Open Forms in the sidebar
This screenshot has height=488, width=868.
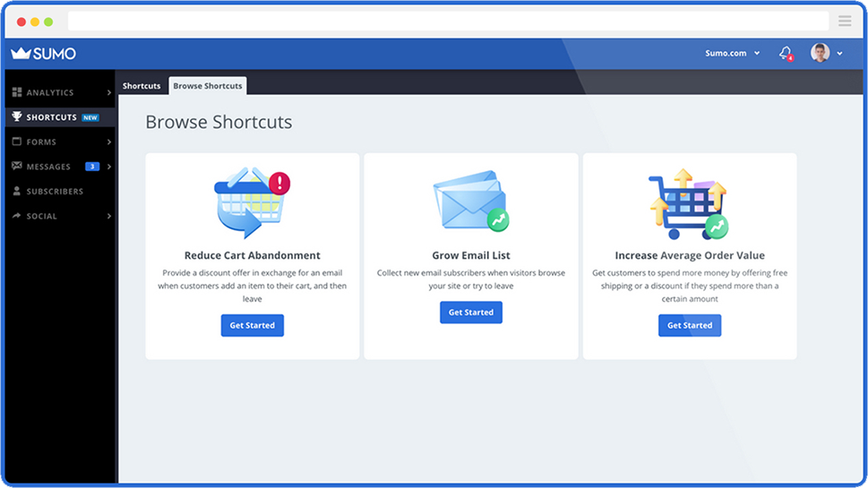click(60, 142)
